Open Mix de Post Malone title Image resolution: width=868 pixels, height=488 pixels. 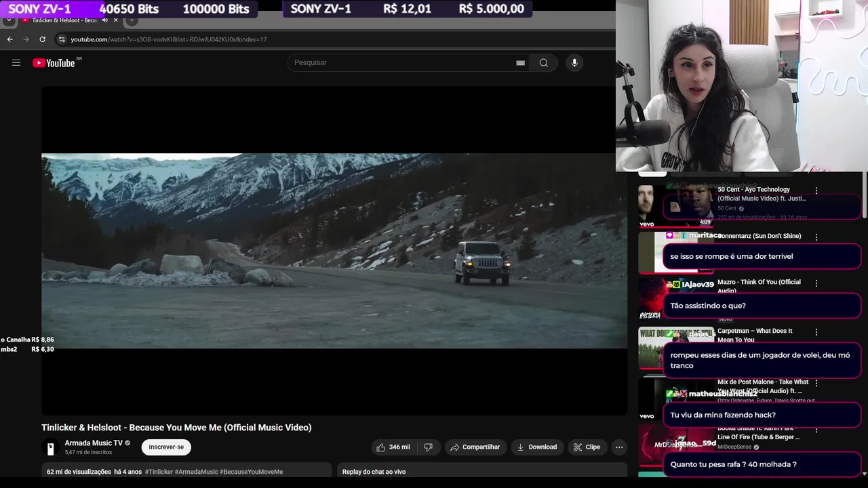[763, 386]
